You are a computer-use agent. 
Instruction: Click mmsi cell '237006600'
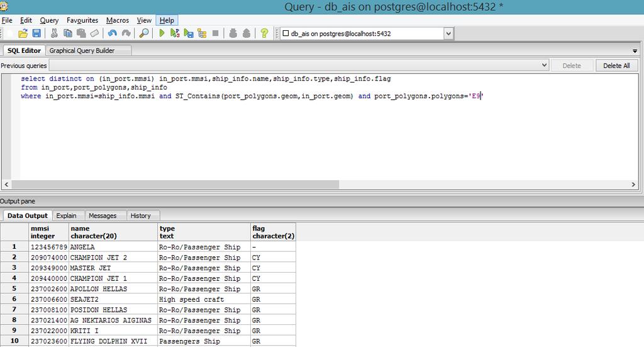[49, 299]
